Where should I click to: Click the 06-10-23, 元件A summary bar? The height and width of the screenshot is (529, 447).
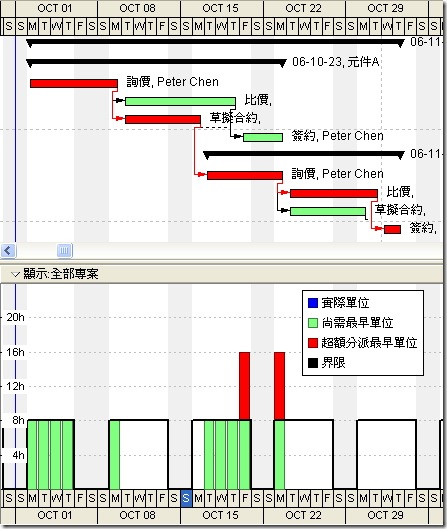tap(157, 62)
